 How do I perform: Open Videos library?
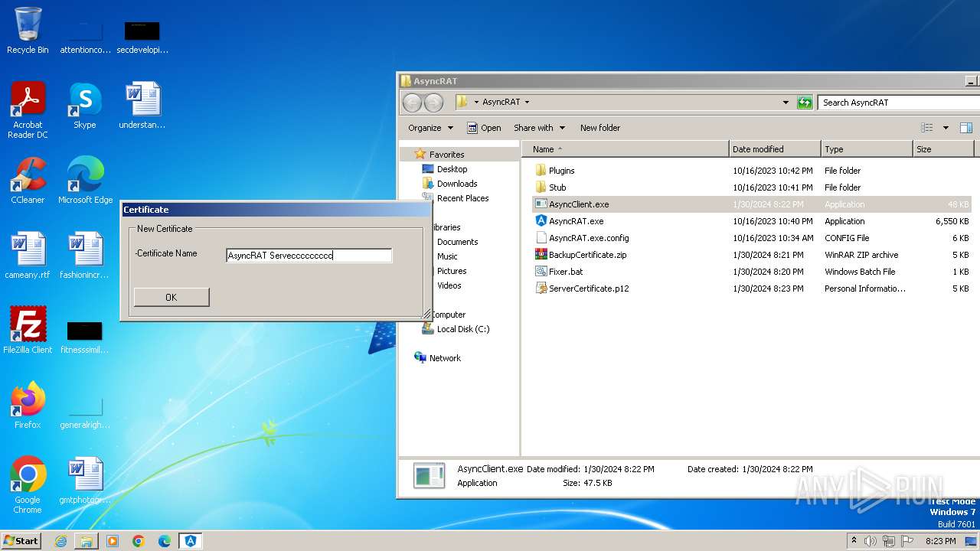point(449,285)
